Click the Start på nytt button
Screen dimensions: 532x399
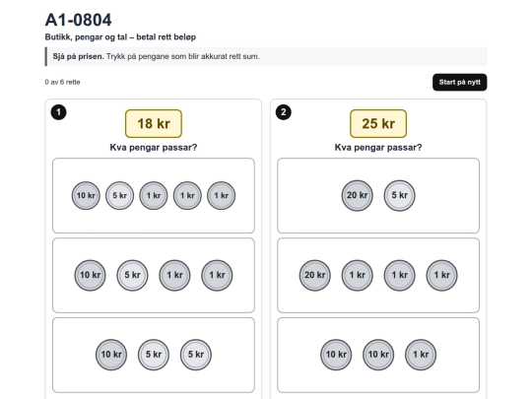click(x=459, y=82)
